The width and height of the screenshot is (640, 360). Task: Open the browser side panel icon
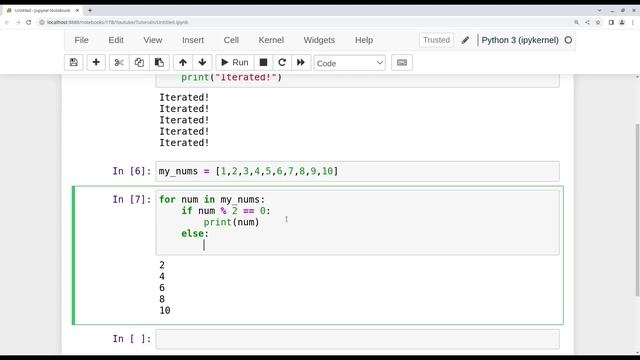(x=611, y=22)
